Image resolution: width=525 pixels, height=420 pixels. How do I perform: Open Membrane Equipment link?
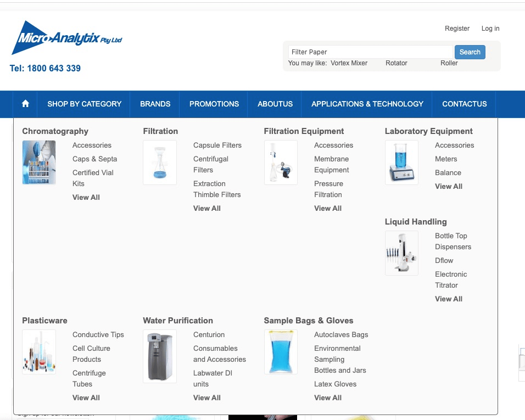332,164
